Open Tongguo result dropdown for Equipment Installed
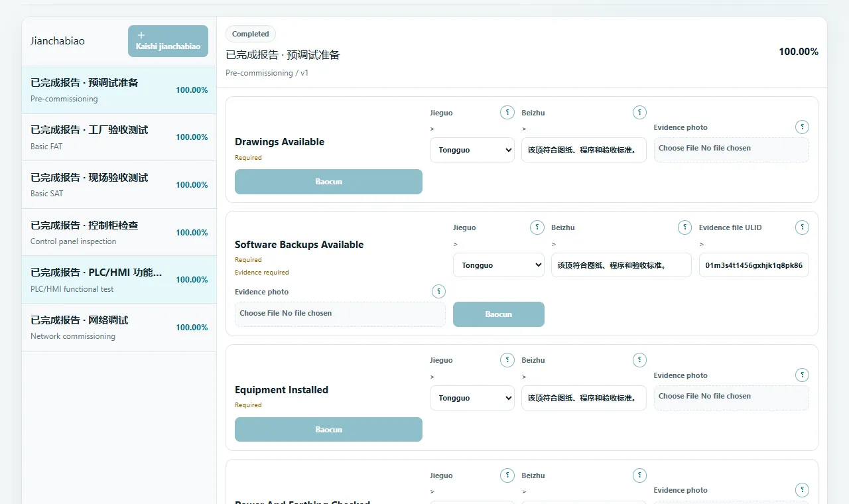 (472, 398)
